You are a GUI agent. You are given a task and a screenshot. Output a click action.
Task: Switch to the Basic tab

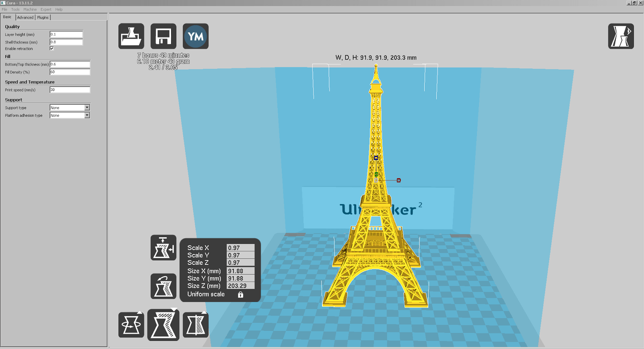click(x=8, y=17)
